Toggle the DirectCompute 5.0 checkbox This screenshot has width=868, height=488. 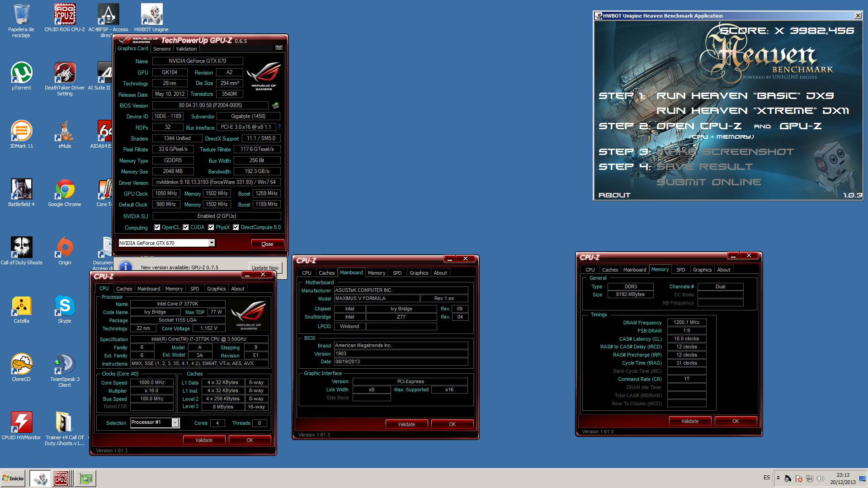(236, 227)
